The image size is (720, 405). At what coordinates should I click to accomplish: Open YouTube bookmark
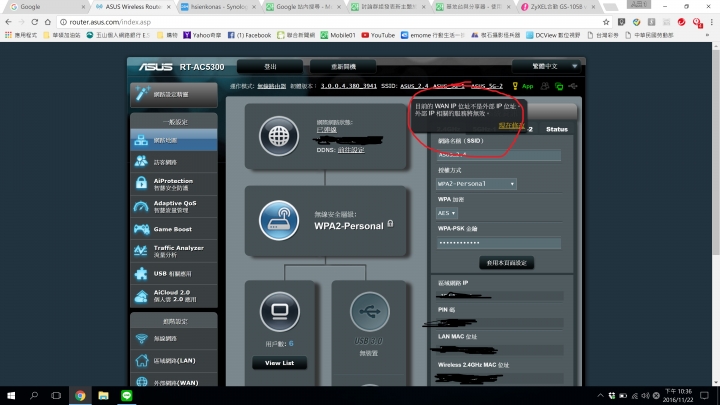tap(378, 35)
